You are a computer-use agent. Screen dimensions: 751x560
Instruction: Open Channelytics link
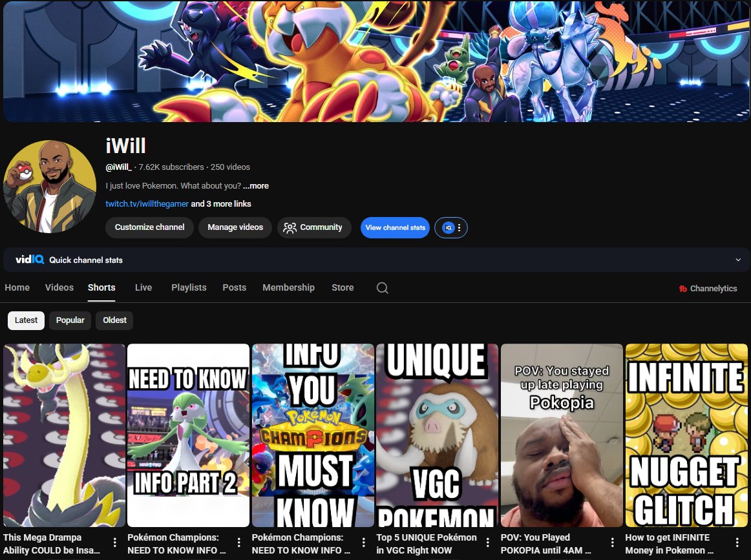(x=708, y=288)
